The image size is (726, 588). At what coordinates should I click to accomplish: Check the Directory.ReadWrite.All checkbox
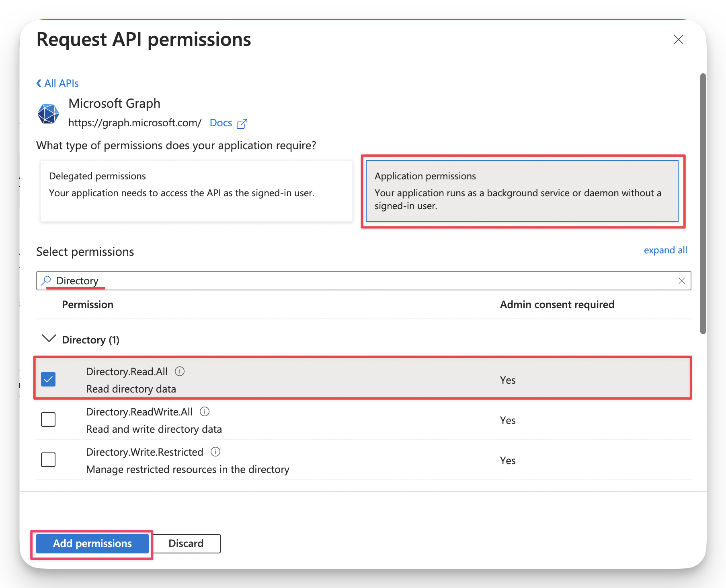(x=48, y=419)
